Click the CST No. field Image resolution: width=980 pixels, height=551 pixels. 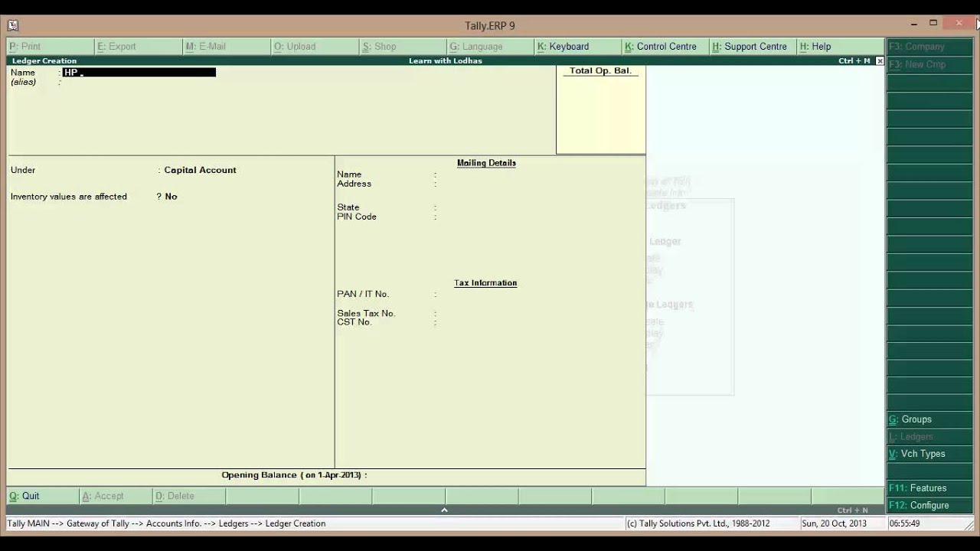tap(536, 322)
